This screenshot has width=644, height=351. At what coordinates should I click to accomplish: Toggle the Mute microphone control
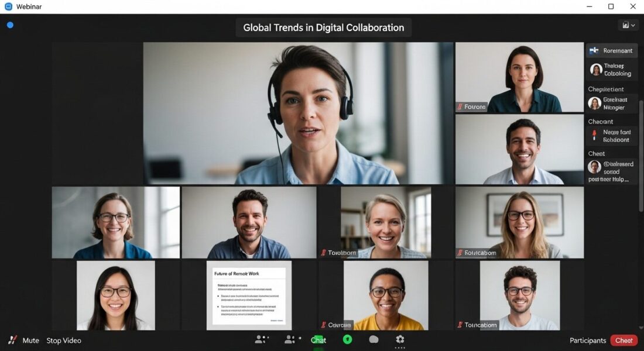[x=30, y=340]
